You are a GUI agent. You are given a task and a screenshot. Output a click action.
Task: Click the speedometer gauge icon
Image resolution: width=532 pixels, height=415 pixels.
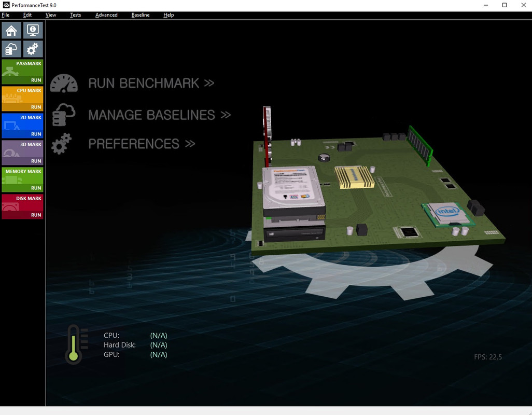pos(64,83)
